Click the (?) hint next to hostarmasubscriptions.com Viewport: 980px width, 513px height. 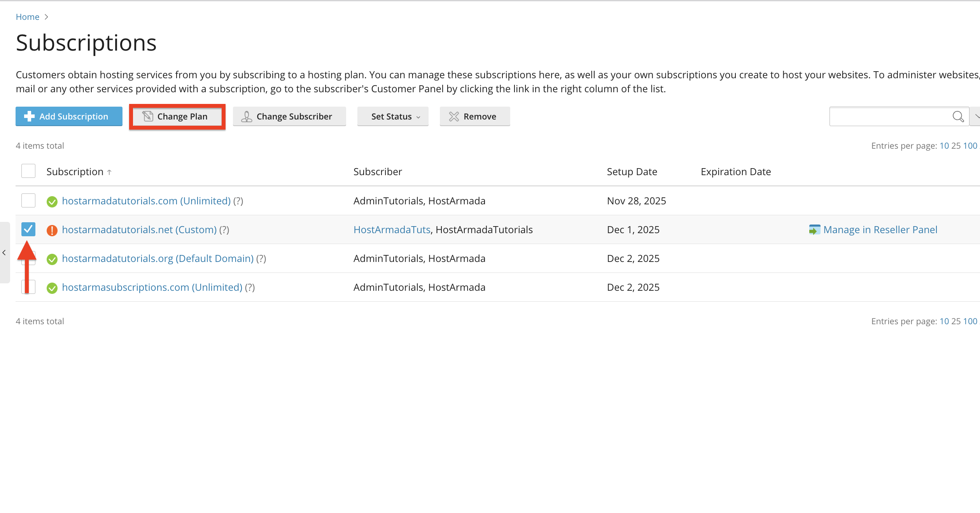click(250, 287)
